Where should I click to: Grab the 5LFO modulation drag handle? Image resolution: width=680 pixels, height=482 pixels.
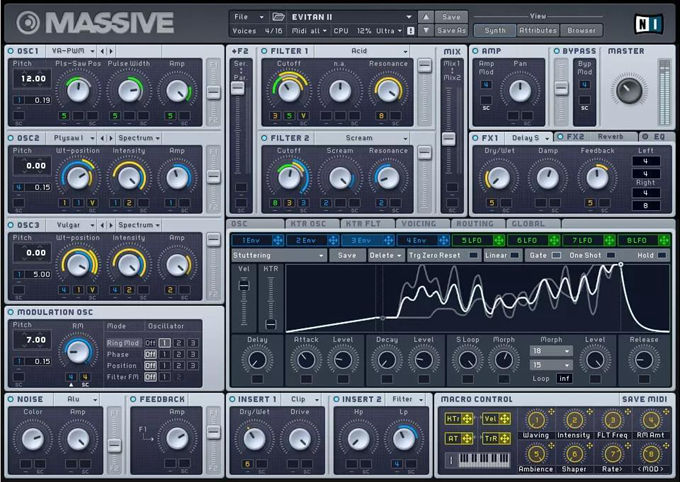tap(499, 240)
